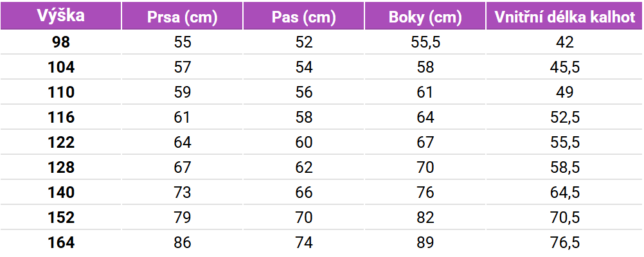Click the 140 height row label

61,193
